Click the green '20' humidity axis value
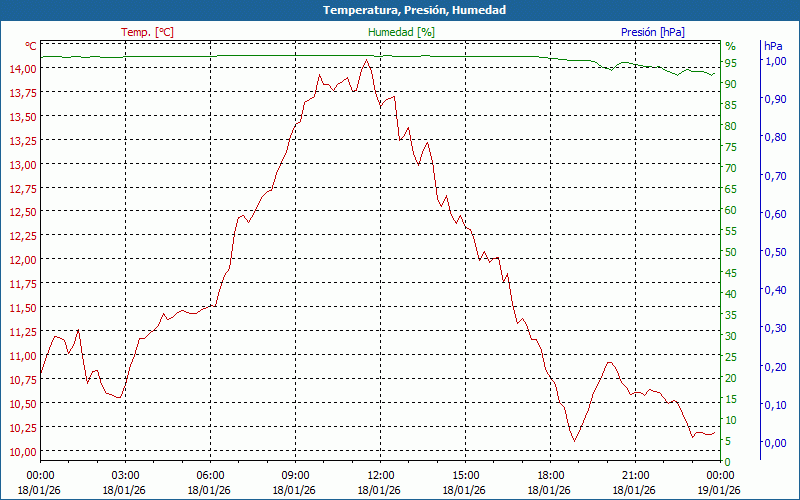800x500 pixels. point(731,378)
